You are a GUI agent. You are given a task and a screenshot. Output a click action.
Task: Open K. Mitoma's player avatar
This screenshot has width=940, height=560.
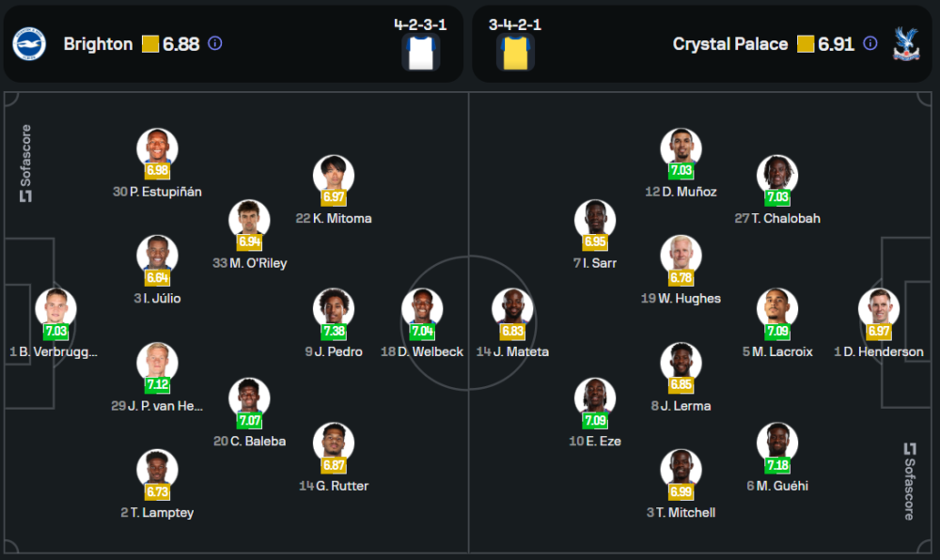click(334, 175)
